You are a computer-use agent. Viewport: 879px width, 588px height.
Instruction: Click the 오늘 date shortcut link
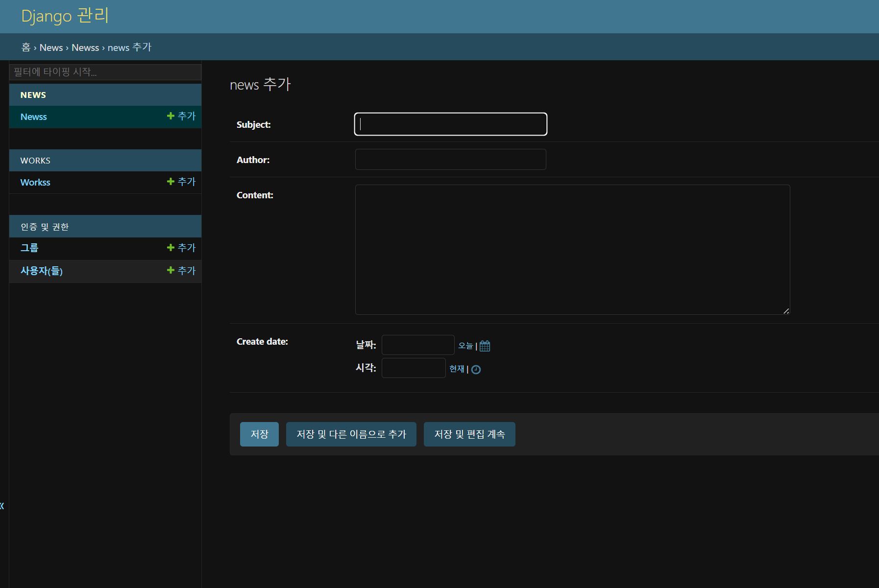pos(465,346)
